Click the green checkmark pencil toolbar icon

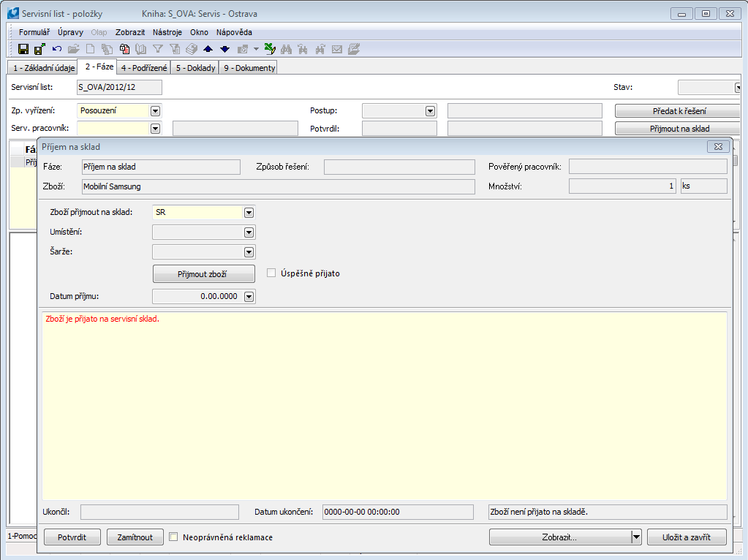click(x=269, y=49)
